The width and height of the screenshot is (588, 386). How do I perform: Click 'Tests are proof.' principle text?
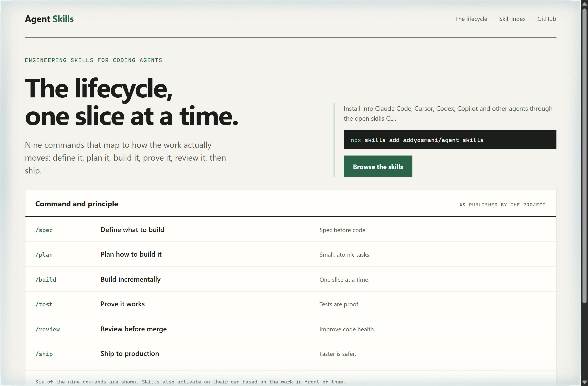click(x=339, y=304)
